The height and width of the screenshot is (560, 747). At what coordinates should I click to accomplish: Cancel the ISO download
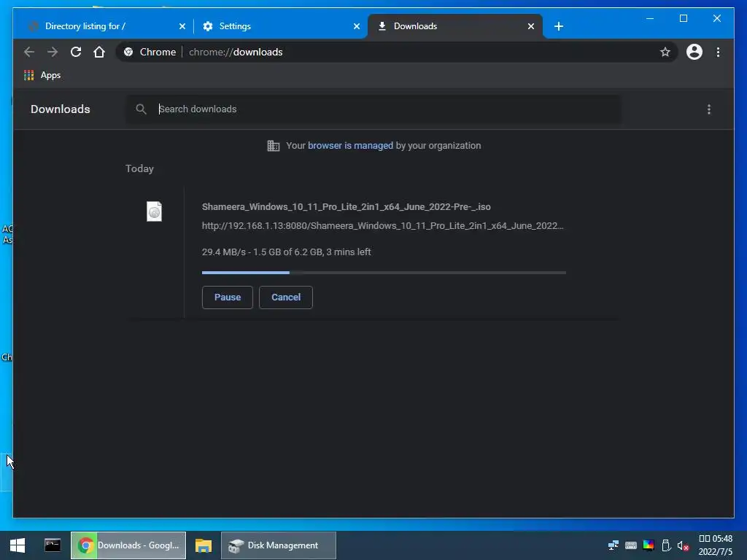[x=286, y=297]
